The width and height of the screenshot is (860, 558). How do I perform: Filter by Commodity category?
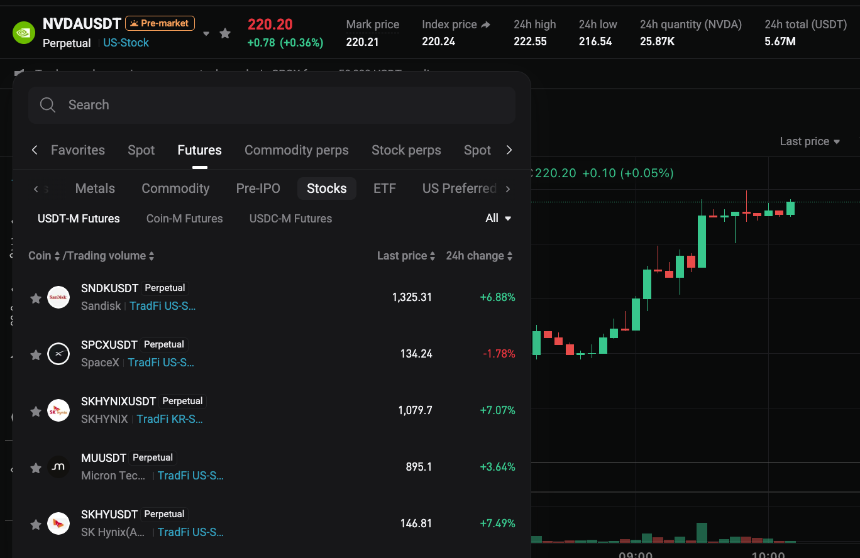point(176,189)
